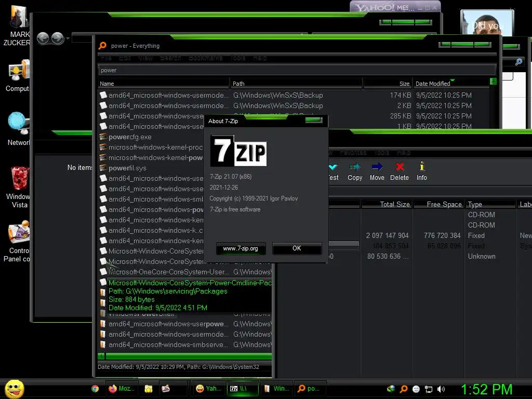This screenshot has height=399, width=532.
Task: Open Favorites menu in 7-Zip window
Action: (x=353, y=153)
